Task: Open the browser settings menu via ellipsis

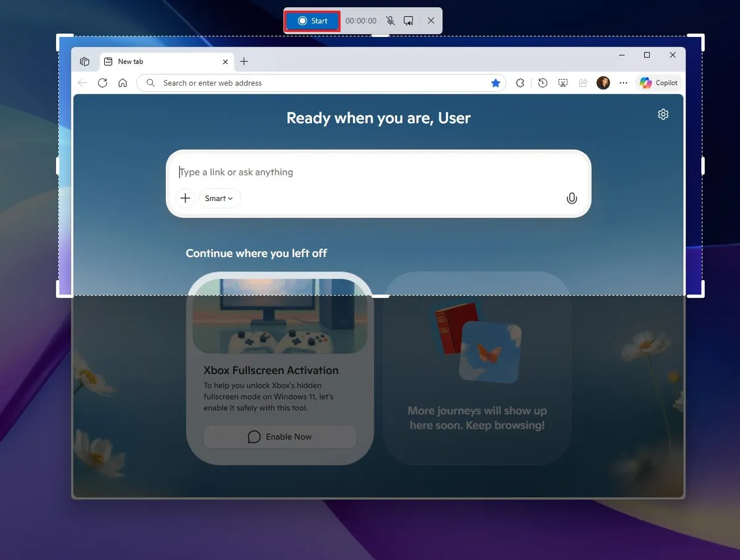Action: (x=623, y=82)
